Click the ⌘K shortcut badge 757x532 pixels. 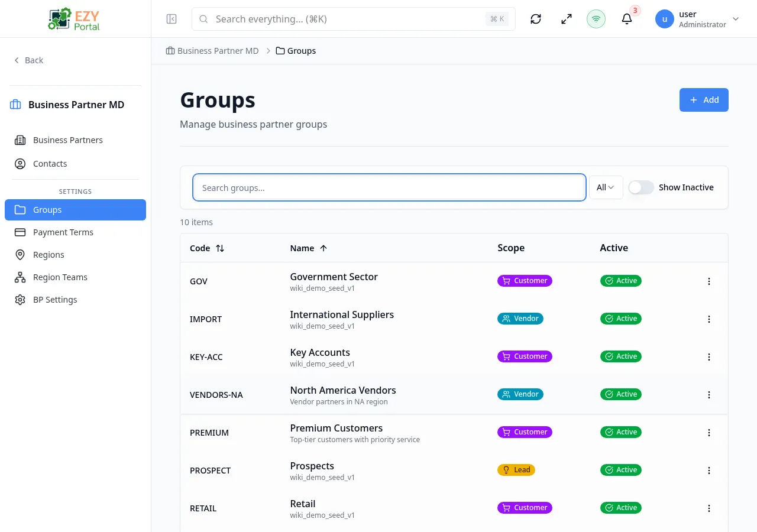(x=497, y=19)
